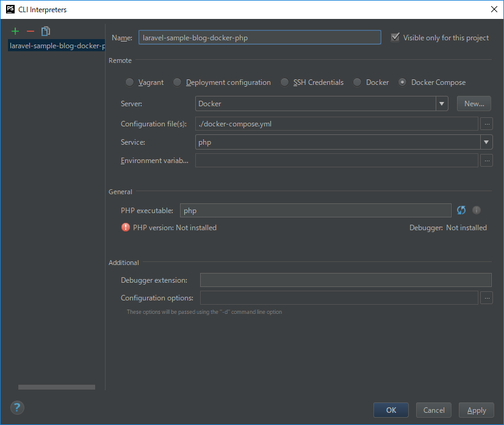
Task: Open the Server dropdown arrow
Action: coord(442,104)
